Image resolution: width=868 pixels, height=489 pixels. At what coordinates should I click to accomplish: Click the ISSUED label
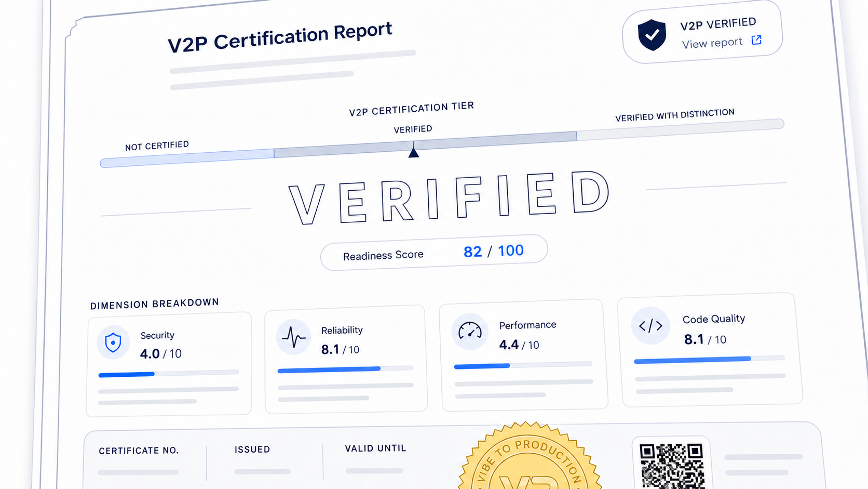tap(252, 450)
